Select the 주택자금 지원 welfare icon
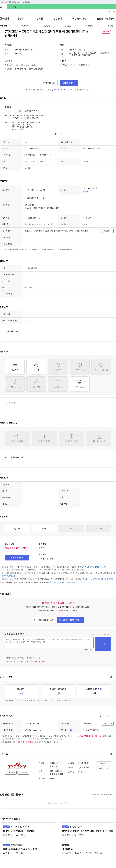116x868 pixels. [x=14, y=384]
